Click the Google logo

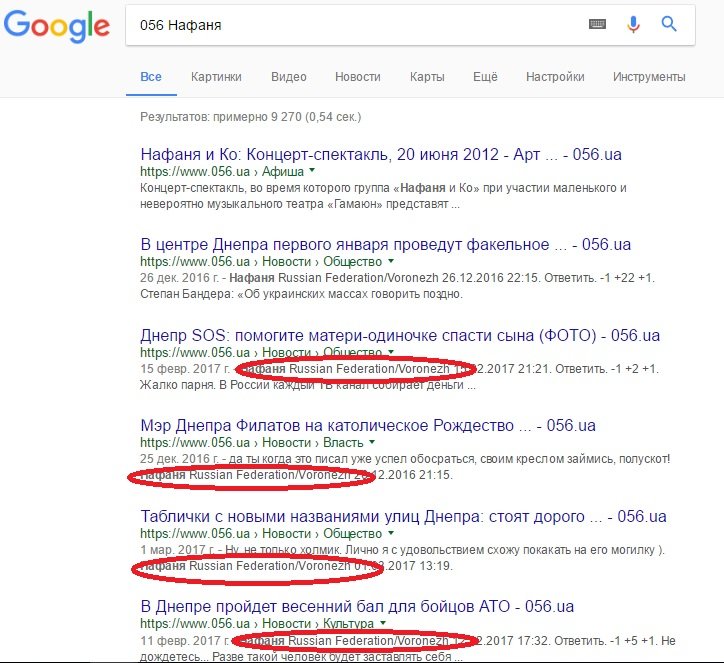click(57, 26)
